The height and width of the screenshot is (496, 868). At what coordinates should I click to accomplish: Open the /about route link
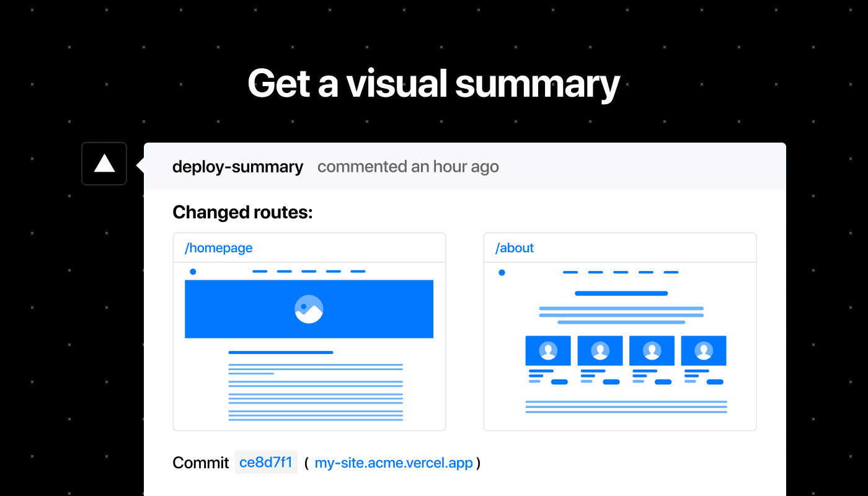pos(515,248)
